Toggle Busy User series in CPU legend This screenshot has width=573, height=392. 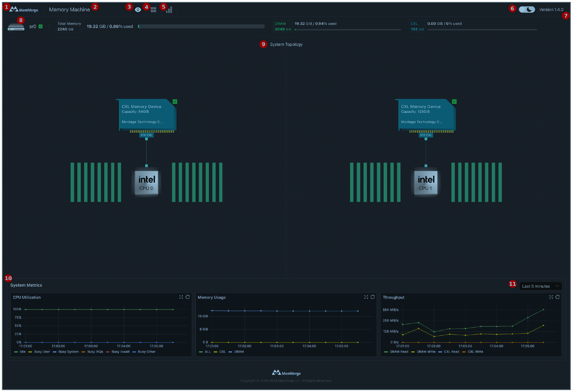point(39,352)
